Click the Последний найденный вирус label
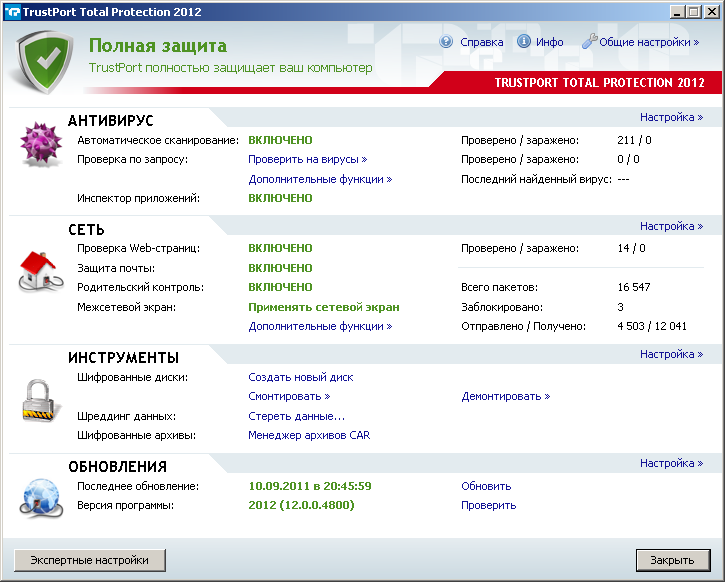 click(x=536, y=179)
